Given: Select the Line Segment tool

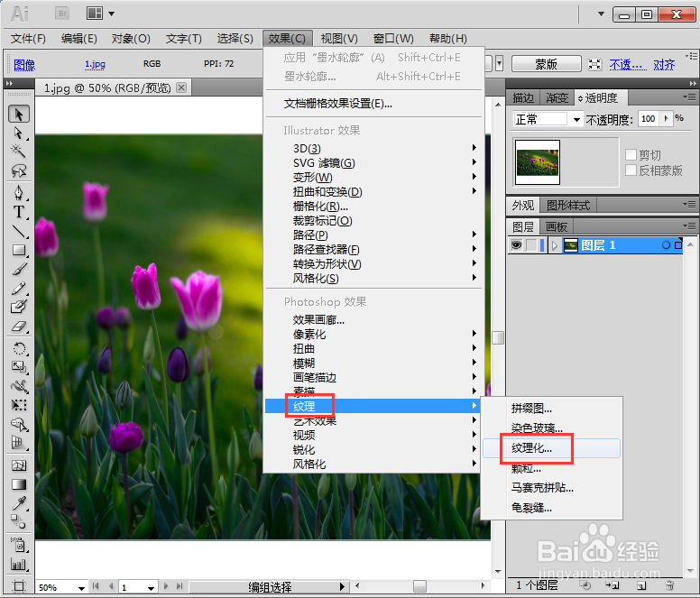Looking at the screenshot, I should point(19,231).
